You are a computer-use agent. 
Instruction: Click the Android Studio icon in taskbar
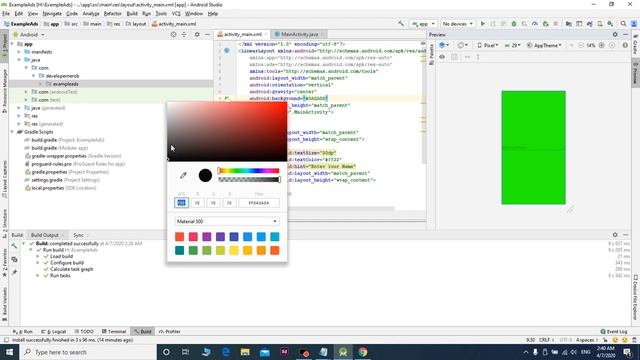point(343,352)
